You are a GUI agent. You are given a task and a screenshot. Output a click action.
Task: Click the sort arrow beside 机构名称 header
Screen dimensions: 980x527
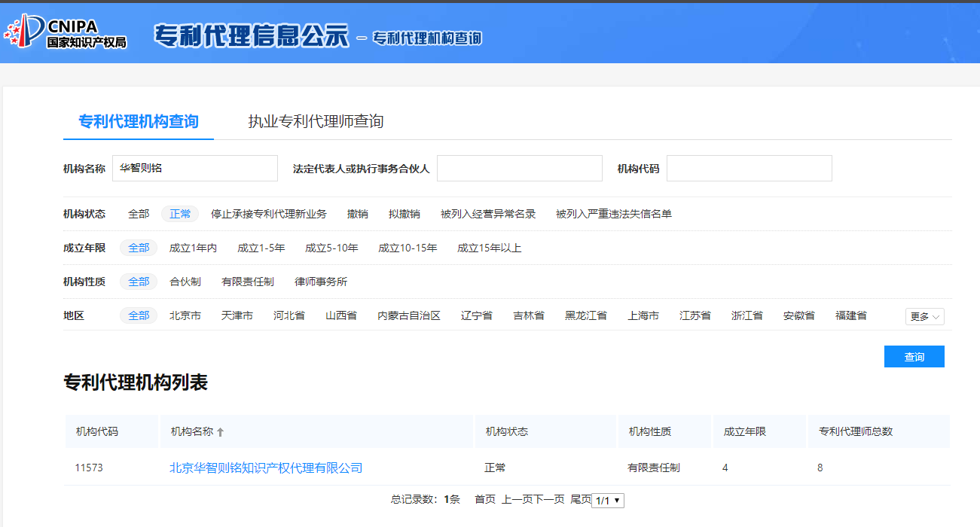click(221, 432)
